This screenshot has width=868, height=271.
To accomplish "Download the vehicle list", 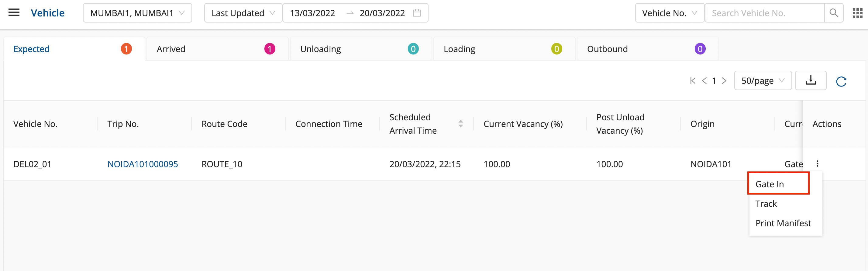I will 810,80.
